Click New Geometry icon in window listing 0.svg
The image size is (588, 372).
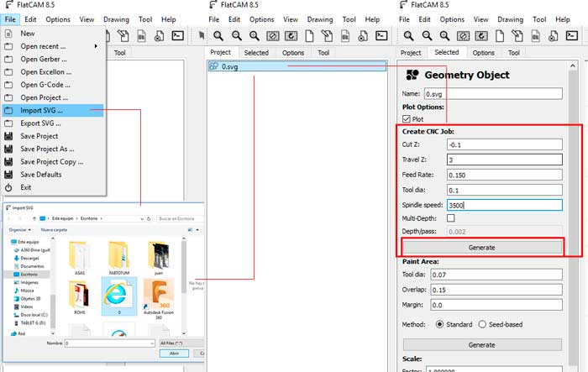309,36
